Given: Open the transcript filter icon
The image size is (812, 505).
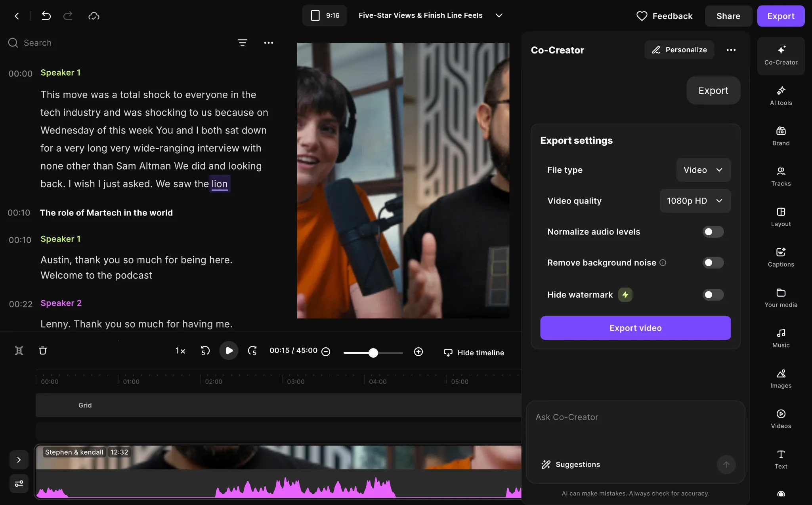Looking at the screenshot, I should [x=243, y=43].
